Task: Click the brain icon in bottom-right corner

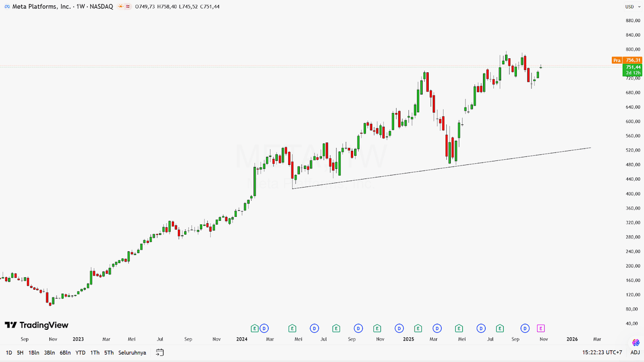Action: [x=636, y=342]
